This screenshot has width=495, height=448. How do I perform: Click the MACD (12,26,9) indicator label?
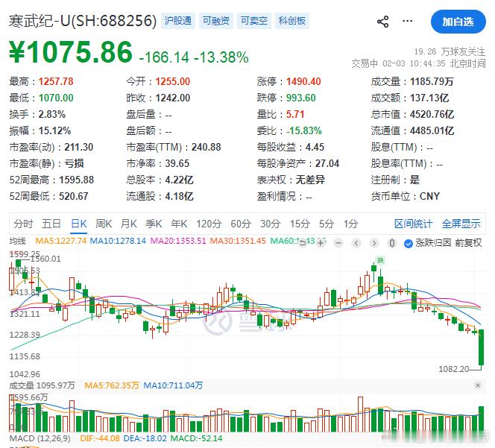coord(40,438)
